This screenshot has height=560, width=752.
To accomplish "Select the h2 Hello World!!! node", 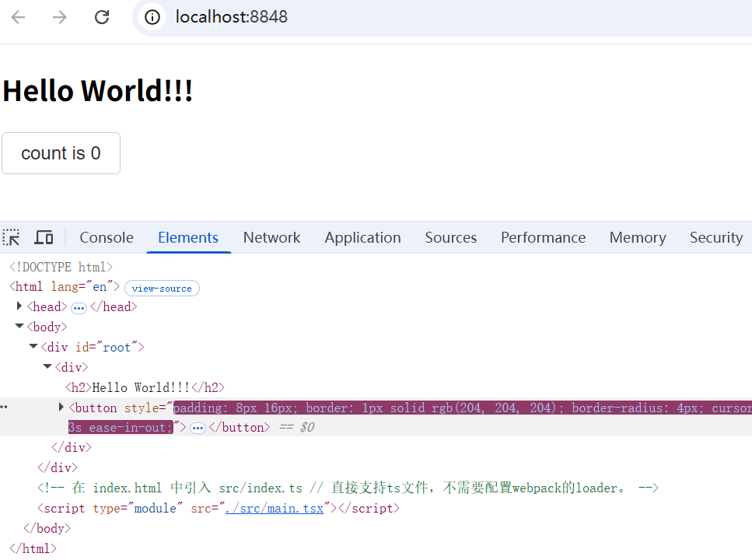I will [145, 388].
